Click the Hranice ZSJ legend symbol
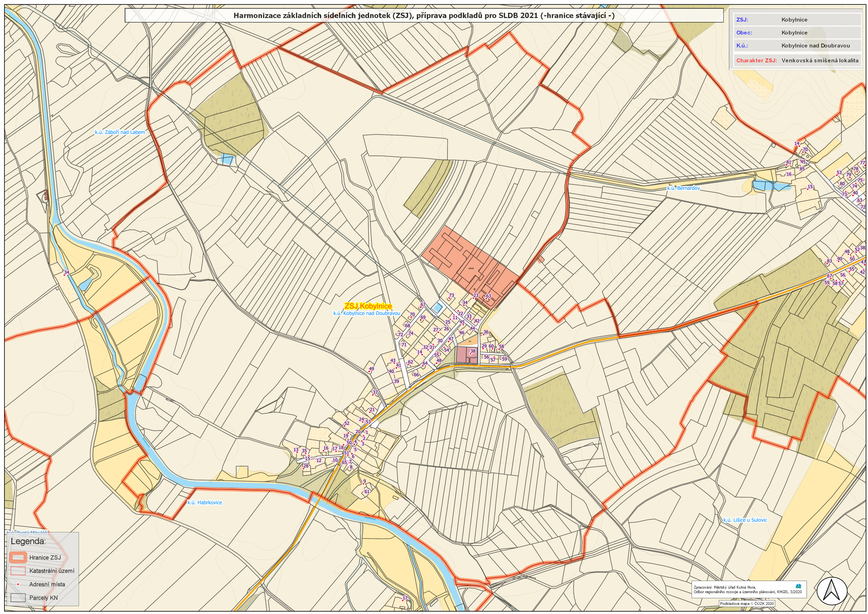 (18, 557)
